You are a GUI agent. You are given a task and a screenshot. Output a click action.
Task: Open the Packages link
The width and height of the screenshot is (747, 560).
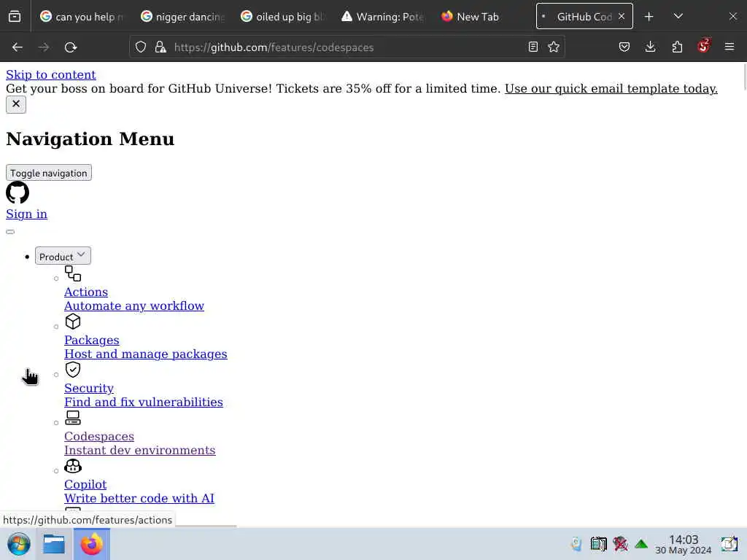pos(92,340)
